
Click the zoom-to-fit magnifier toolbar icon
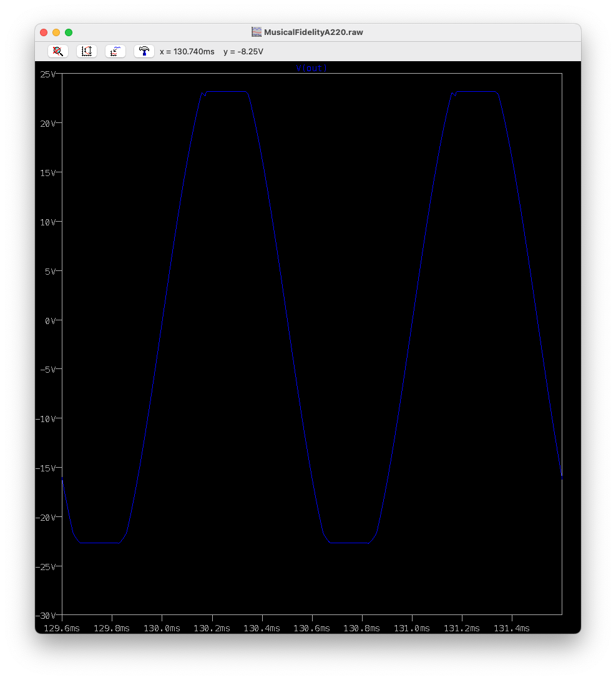pyautogui.click(x=57, y=51)
